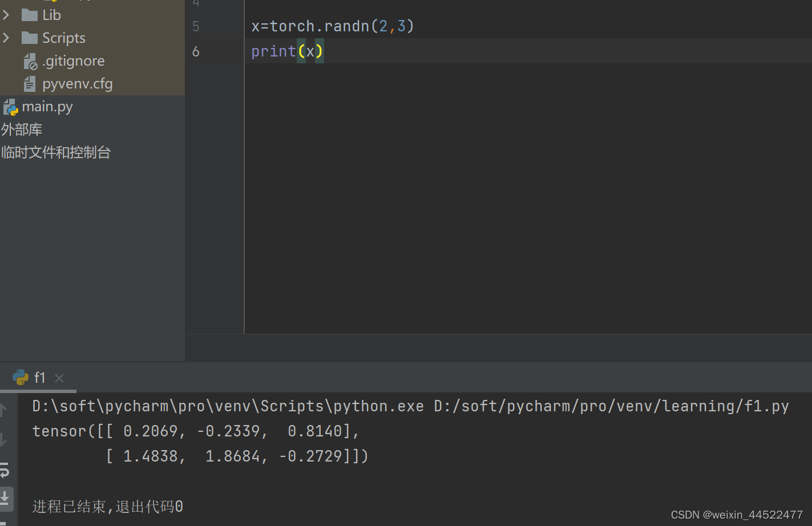
Task: Click the pyvenv.cfg file icon
Action: pos(30,84)
